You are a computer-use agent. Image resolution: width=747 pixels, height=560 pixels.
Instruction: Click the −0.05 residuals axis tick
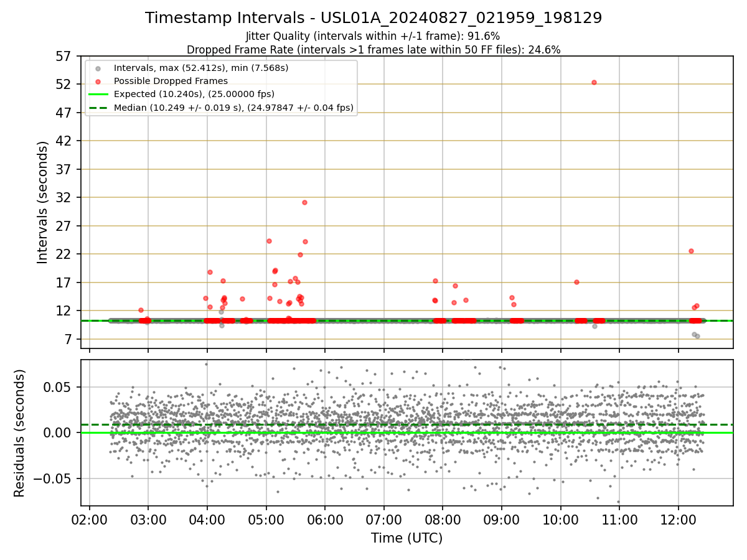53,478
